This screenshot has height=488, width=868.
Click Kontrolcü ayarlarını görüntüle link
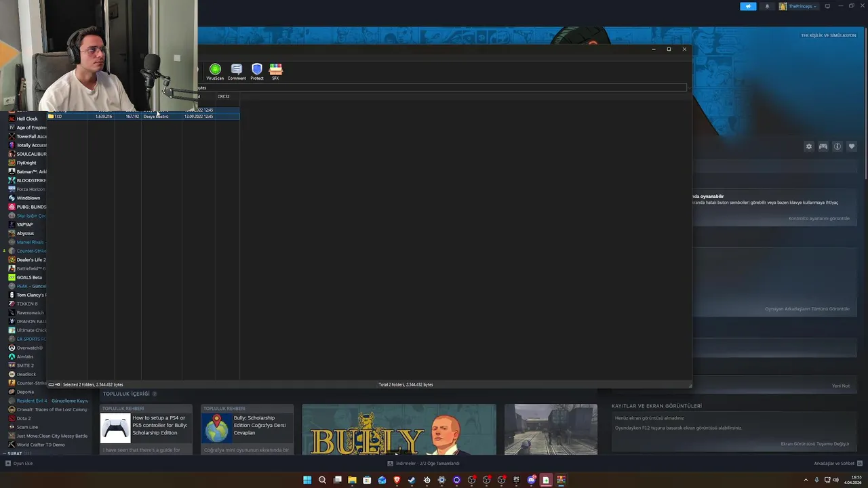(x=818, y=218)
